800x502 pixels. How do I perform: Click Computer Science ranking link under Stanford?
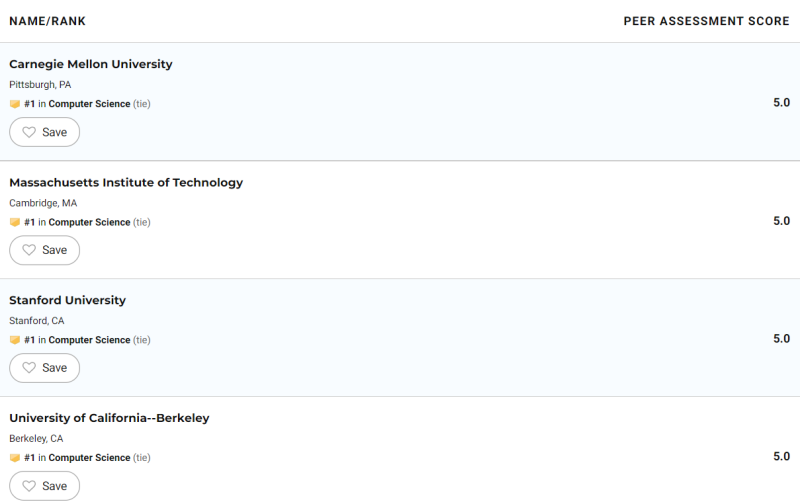(x=89, y=340)
